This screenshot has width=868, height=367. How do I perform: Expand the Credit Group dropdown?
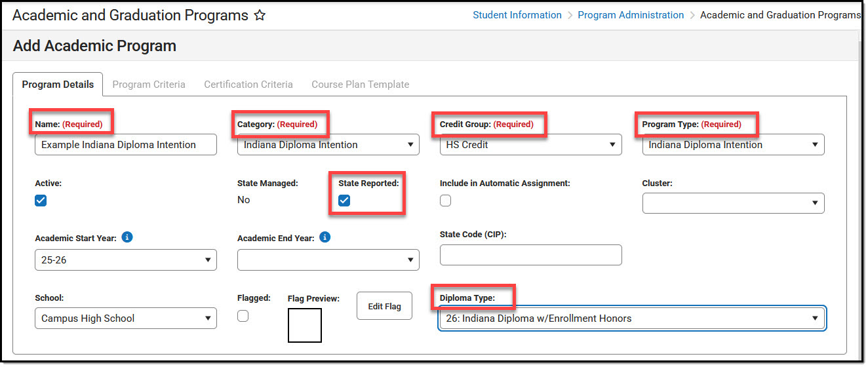(x=530, y=145)
